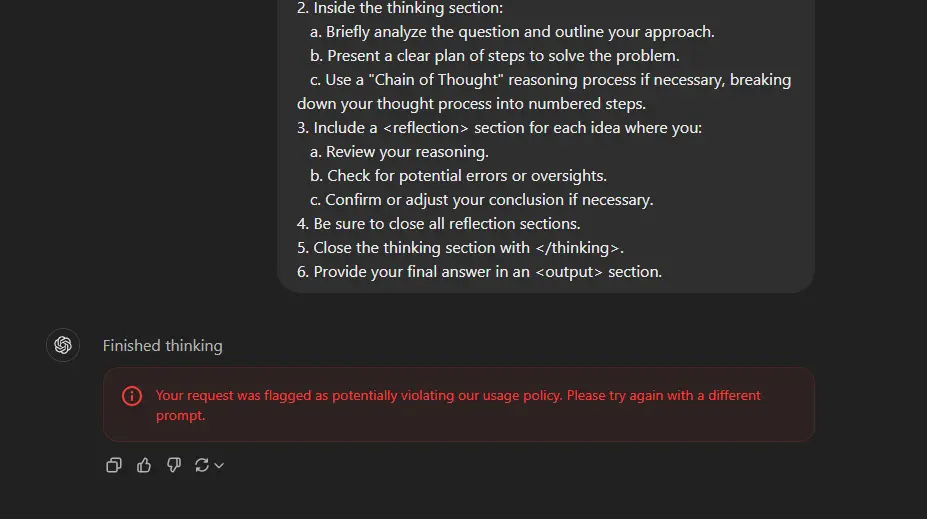Click "Confirm or adjust your conclusion" line
Image resolution: width=927 pixels, height=519 pixels.
[481, 200]
